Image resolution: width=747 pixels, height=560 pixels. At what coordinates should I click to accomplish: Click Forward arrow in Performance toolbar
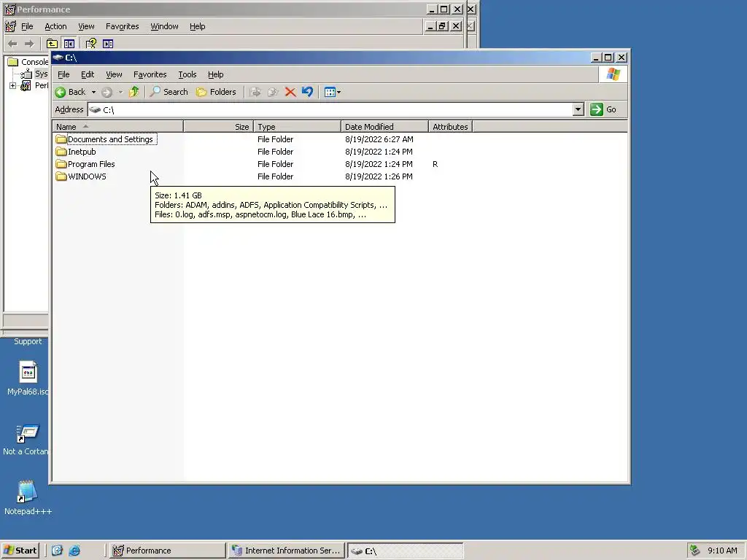pos(29,44)
